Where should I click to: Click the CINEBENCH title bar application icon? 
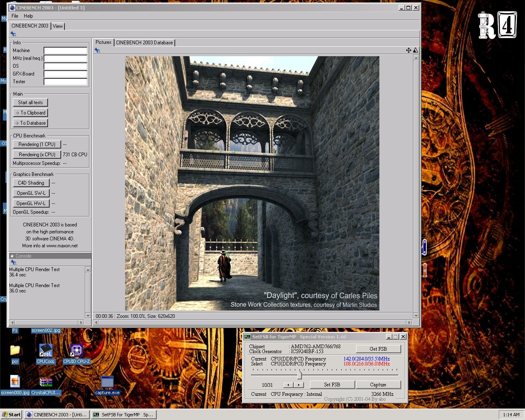pos(12,7)
